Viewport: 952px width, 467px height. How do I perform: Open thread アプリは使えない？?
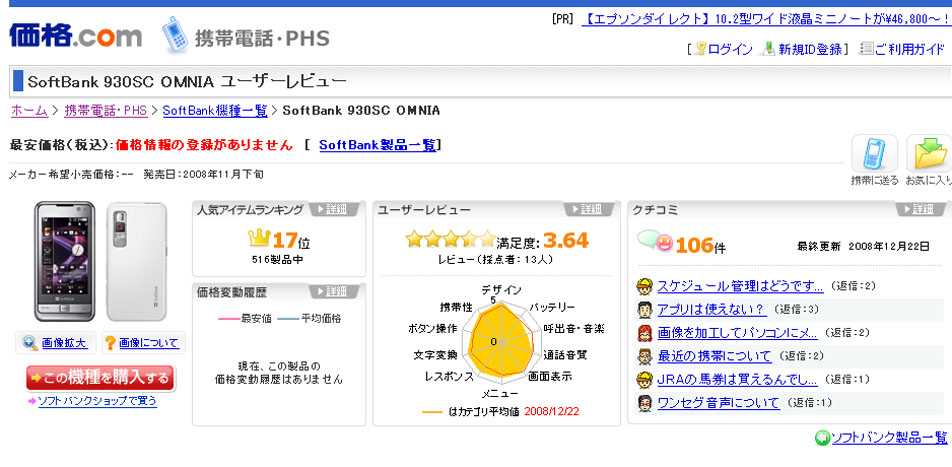point(712,310)
